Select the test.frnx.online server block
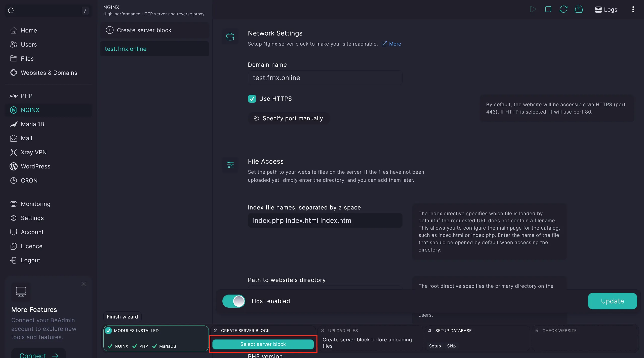 [x=154, y=49]
